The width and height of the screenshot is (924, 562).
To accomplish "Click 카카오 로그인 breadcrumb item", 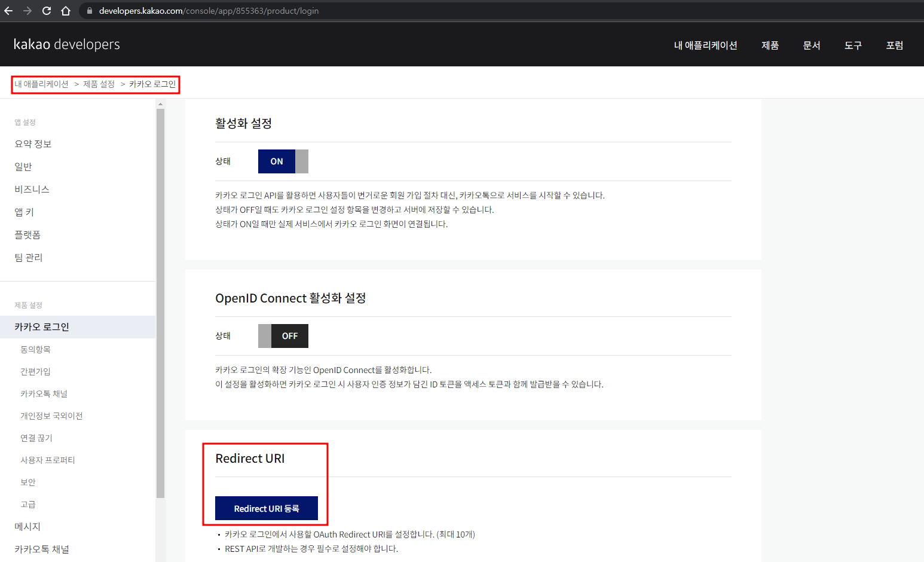I will point(152,84).
